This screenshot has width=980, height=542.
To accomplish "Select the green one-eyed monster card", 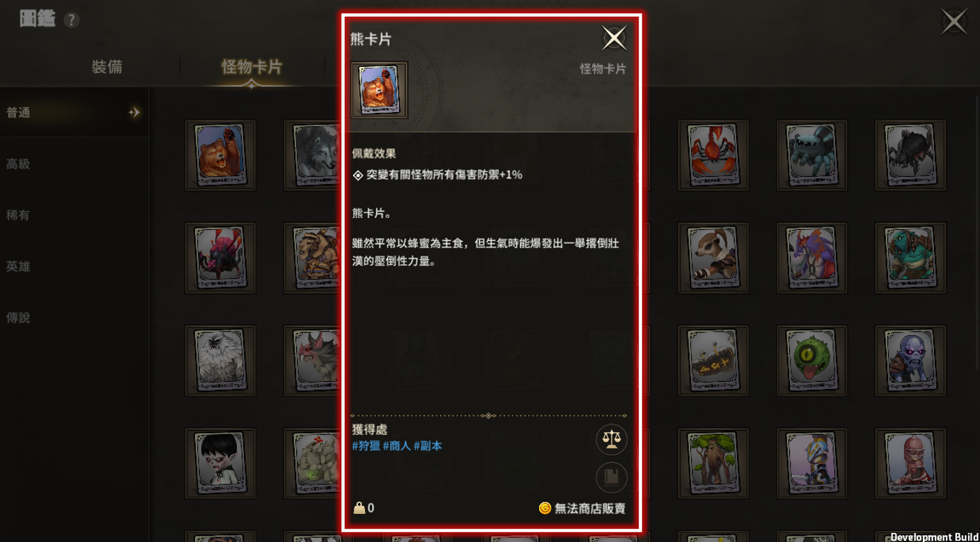I will click(x=812, y=360).
